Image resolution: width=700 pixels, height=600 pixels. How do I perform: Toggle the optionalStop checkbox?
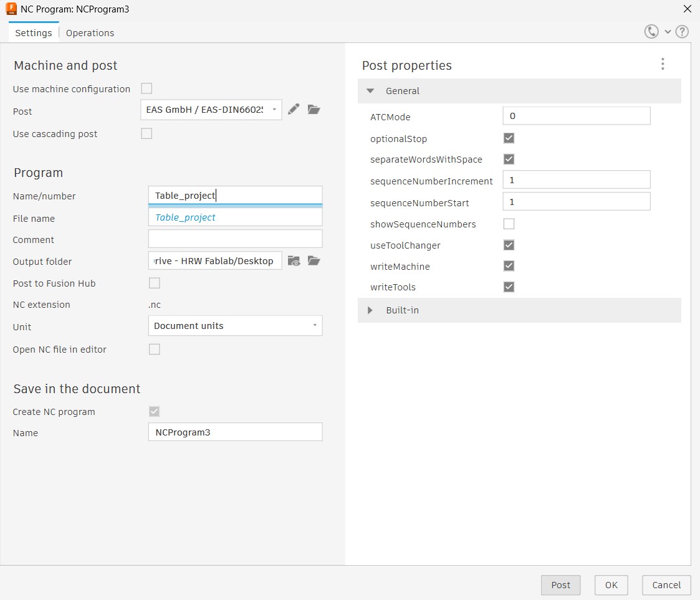509,138
